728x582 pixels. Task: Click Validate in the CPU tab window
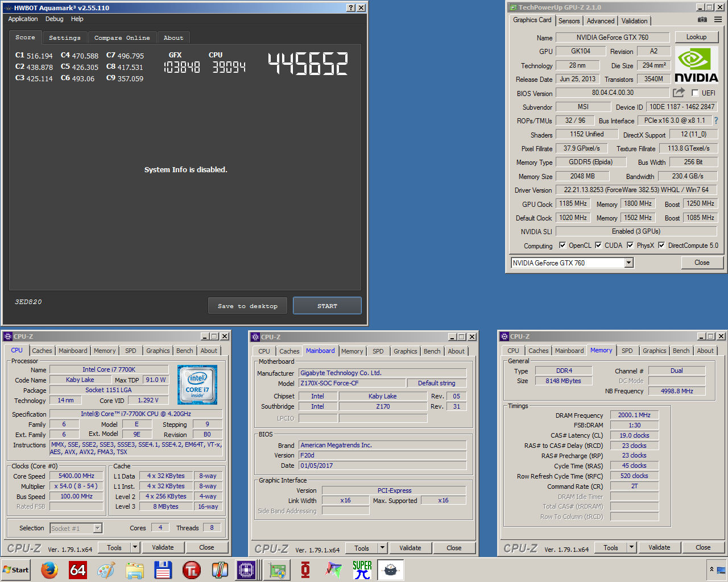163,547
